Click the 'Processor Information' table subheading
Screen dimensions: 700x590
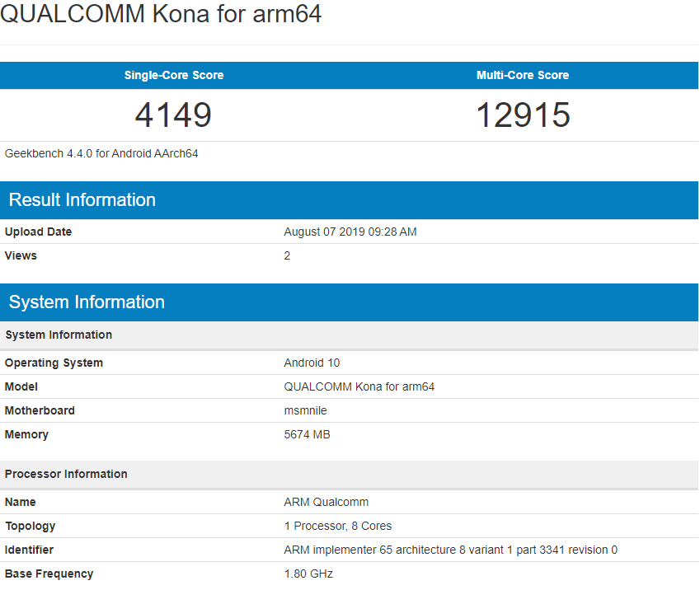[x=349, y=474]
